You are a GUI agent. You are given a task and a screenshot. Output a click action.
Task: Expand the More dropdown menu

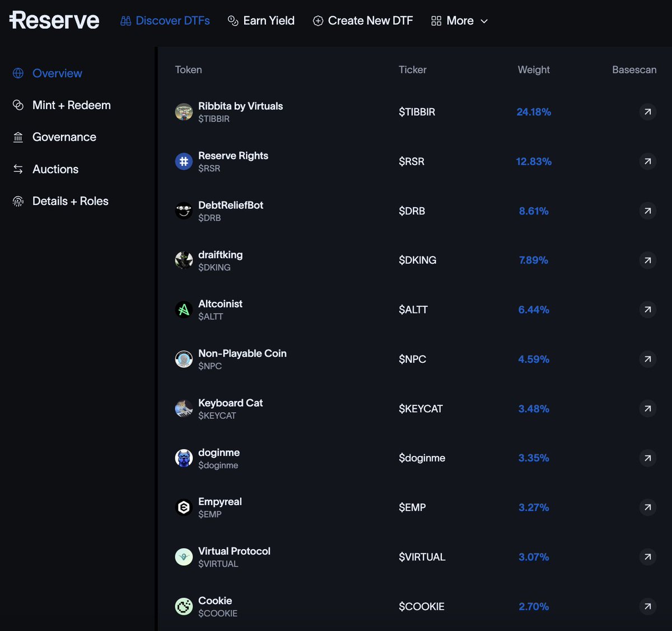(460, 21)
